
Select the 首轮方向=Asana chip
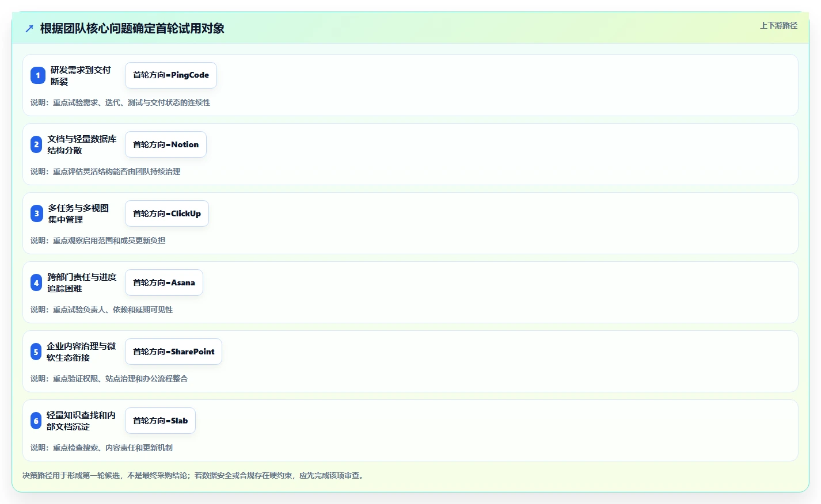point(164,282)
